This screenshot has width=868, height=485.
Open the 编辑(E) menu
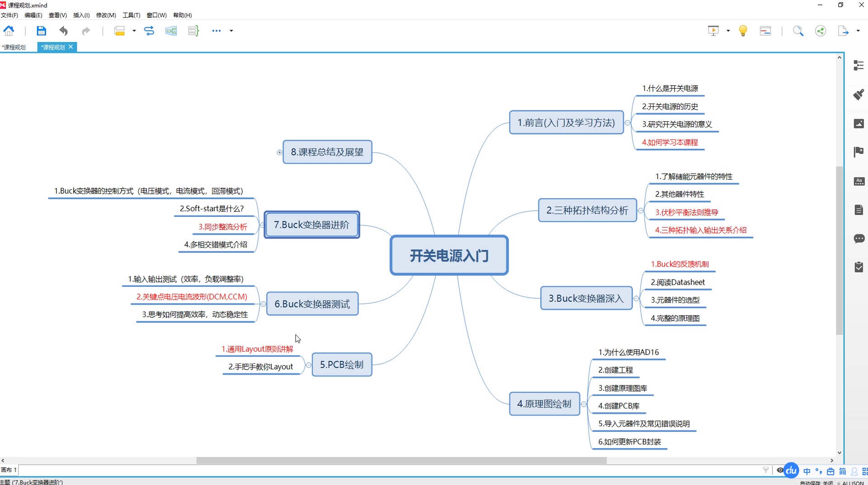click(x=33, y=15)
